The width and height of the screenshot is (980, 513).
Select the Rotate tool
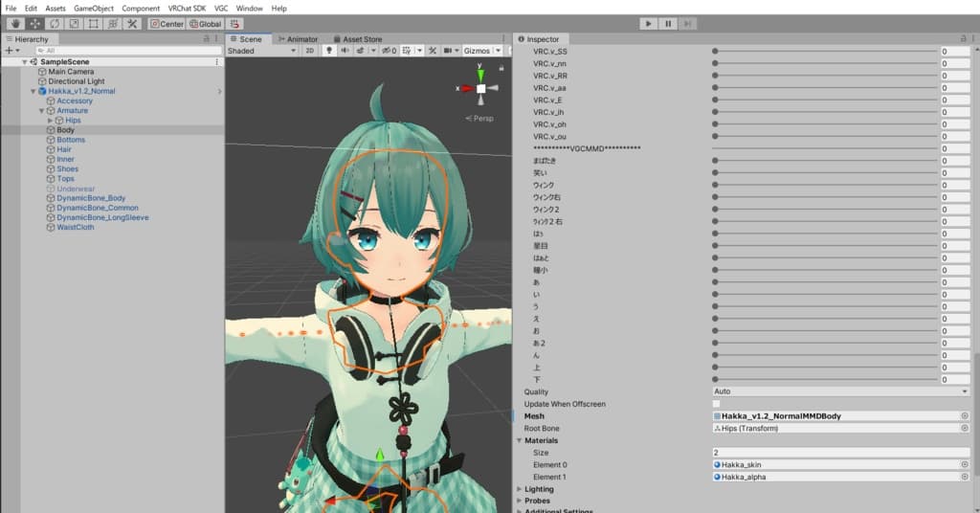(x=54, y=23)
